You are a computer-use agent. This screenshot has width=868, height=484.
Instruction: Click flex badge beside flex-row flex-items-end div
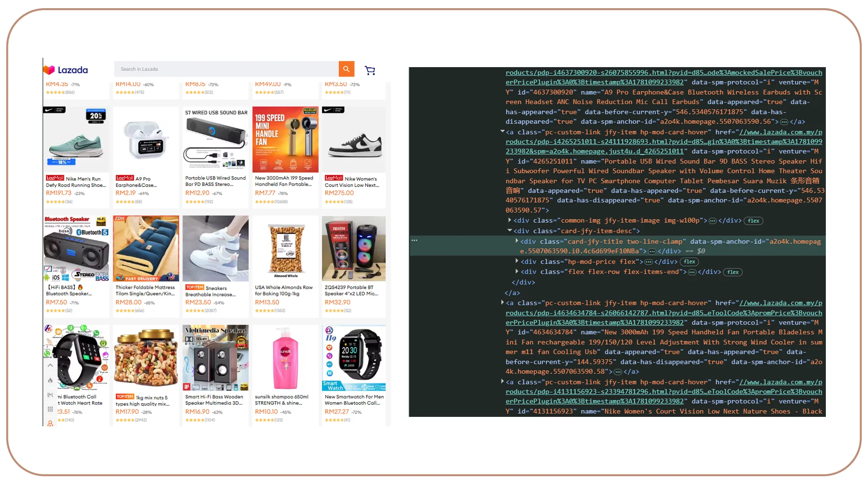pos(733,272)
